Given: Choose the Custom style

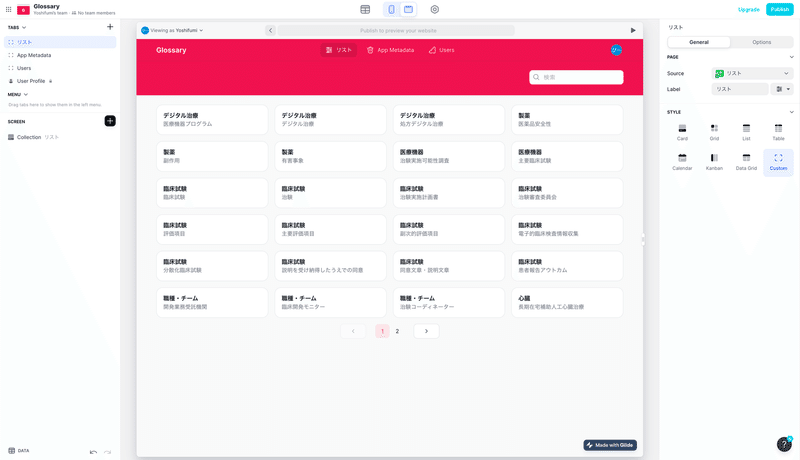Looking at the screenshot, I should pos(779,162).
